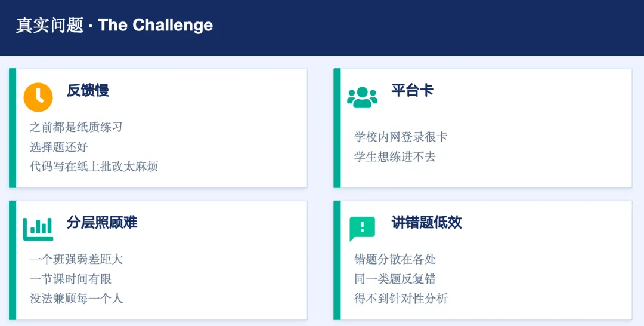Click the line 代码写在纸上批改太麻烦

94,167
